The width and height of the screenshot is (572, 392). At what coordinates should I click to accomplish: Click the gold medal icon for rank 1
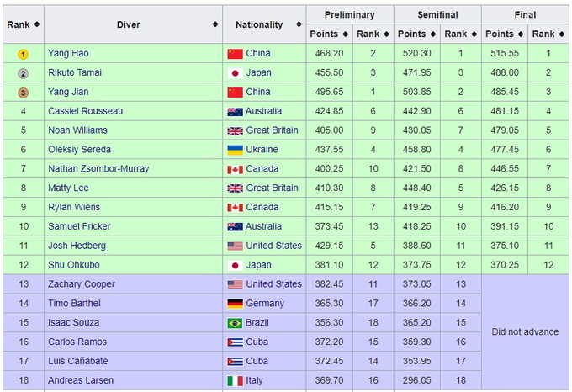tap(23, 54)
